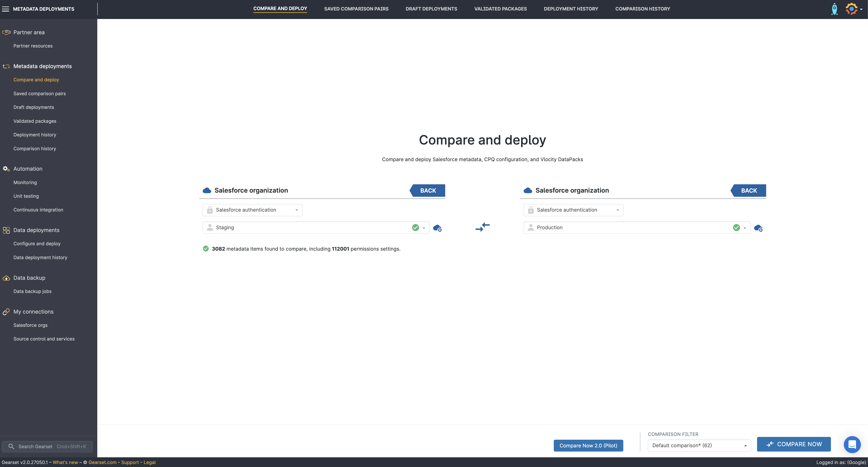The width and height of the screenshot is (868, 467).
Task: Expand the source Salesforce authentication dropdown
Action: (x=252, y=210)
